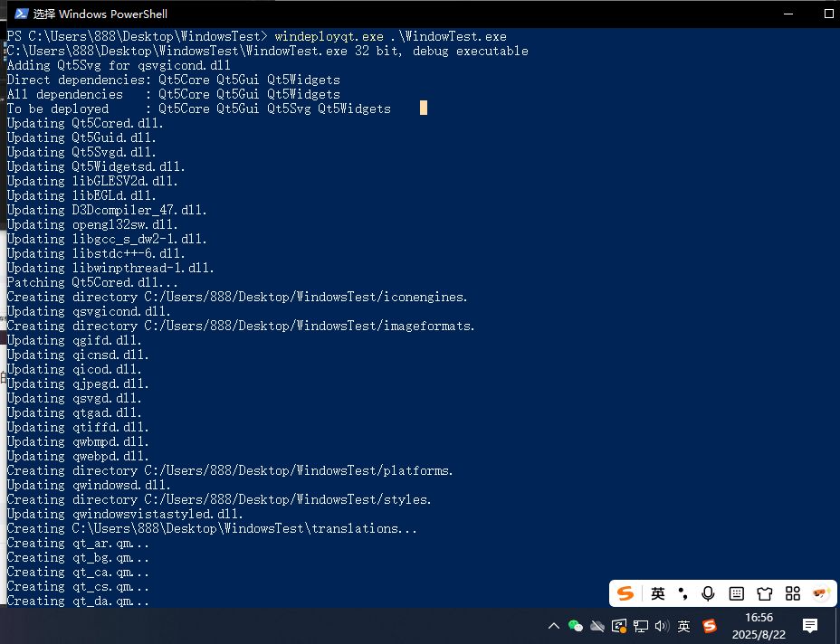Image resolution: width=840 pixels, height=644 pixels.
Task: Click the 'Patching Qt5Cored.dll...' line
Action: 92,282
